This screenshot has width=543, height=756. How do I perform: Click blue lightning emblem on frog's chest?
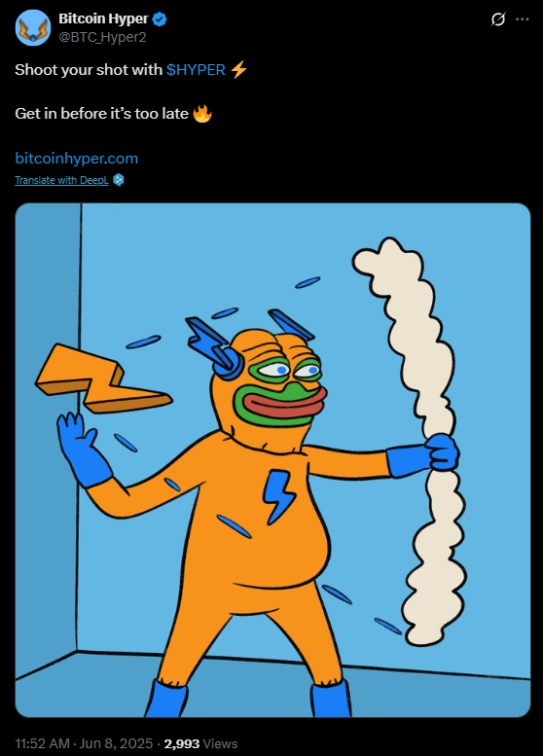tap(278, 496)
